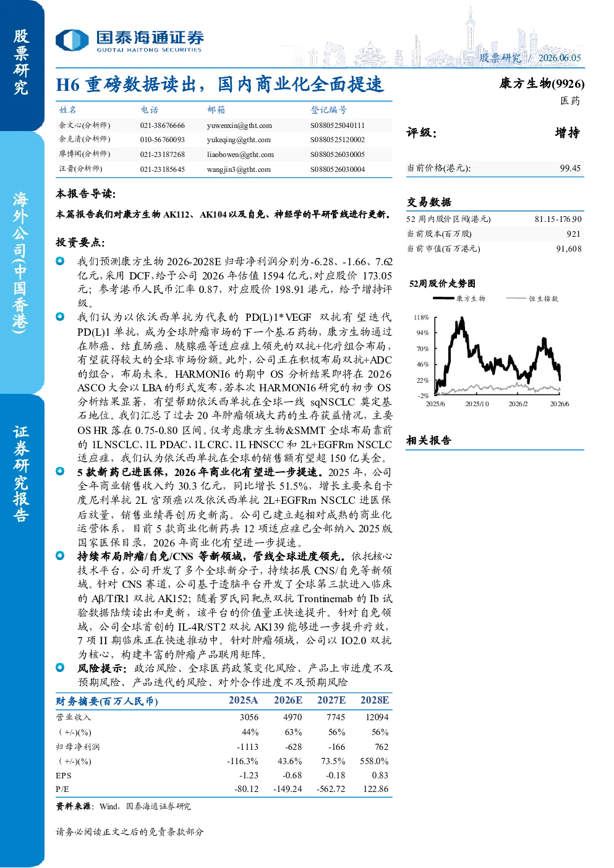Click the 康方生物 legend line in chart
The height and width of the screenshot is (868, 614).
443,299
